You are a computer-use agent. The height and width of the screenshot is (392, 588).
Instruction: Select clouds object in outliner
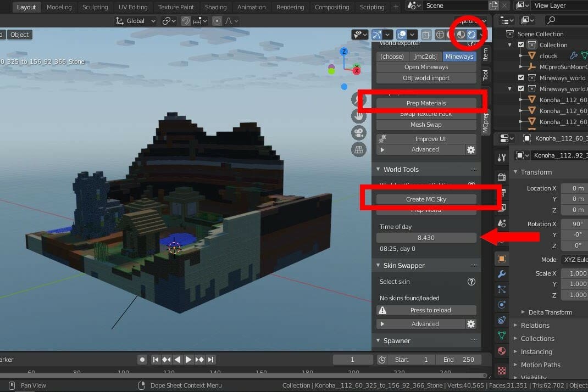coord(548,56)
